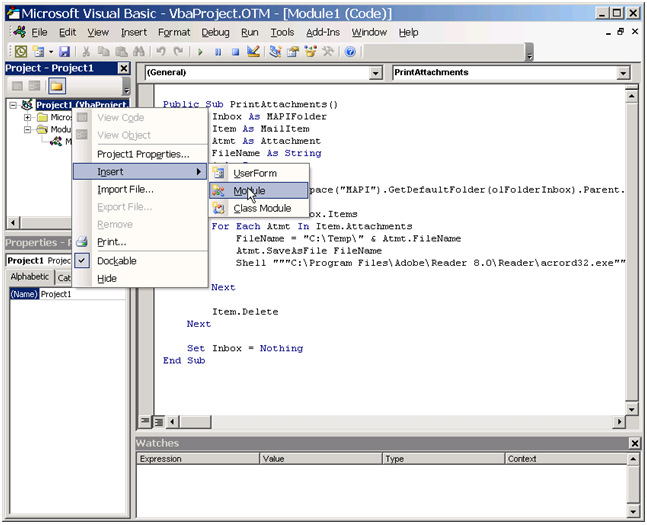The image size is (647, 525).
Task: Click the Project panel toolbar options chevron
Action: click(x=127, y=86)
